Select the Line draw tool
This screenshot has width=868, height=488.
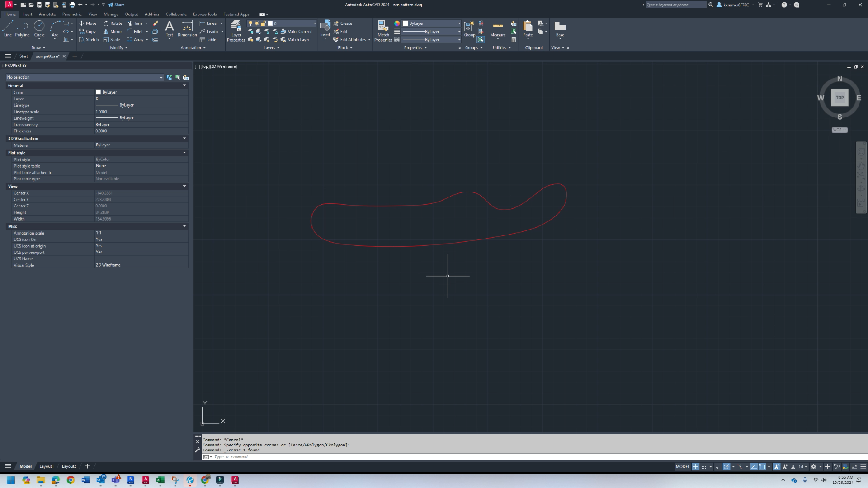[x=8, y=28]
